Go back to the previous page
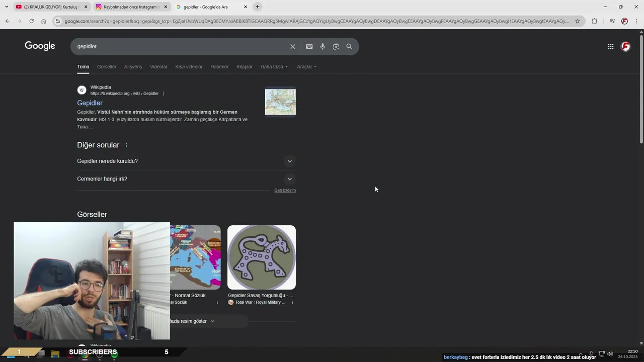The image size is (644, 362). point(7,21)
